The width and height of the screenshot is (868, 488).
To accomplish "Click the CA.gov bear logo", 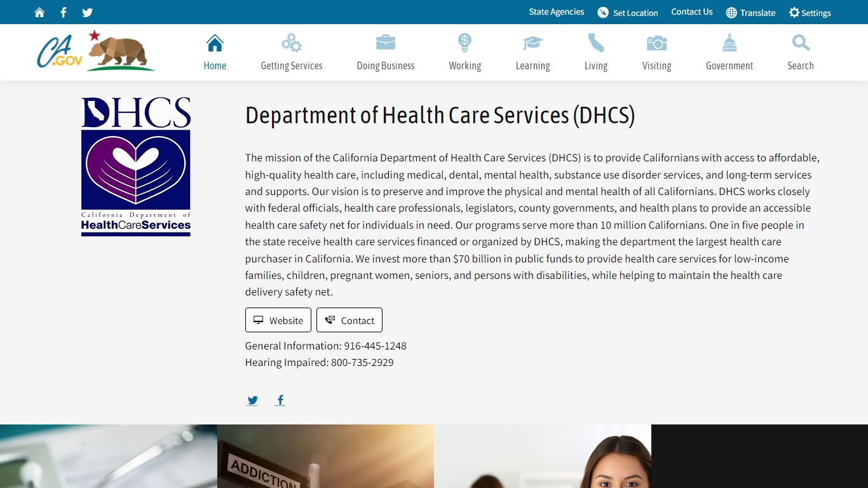I will click(95, 50).
